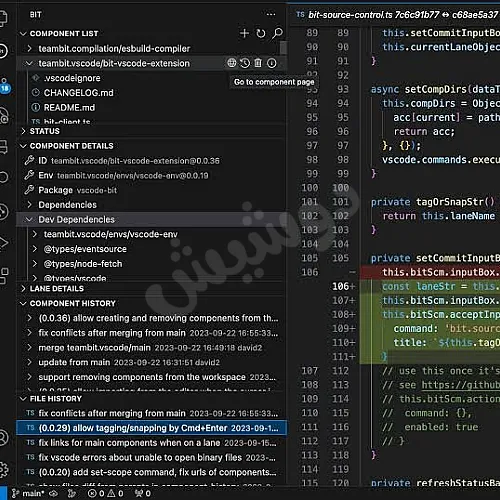Publish to cloud icon in status bar
Image resolution: width=500 pixels, height=500 pixels.
click(x=53, y=493)
